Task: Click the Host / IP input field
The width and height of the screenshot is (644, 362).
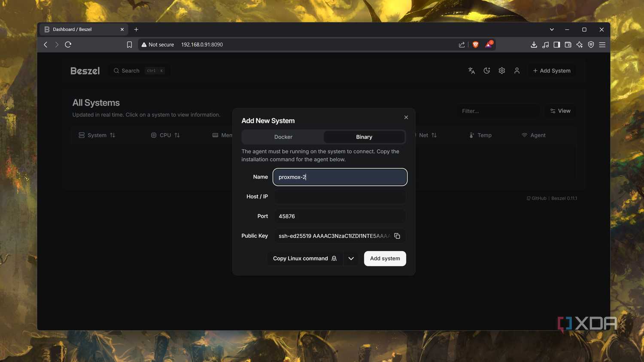Action: click(340, 196)
